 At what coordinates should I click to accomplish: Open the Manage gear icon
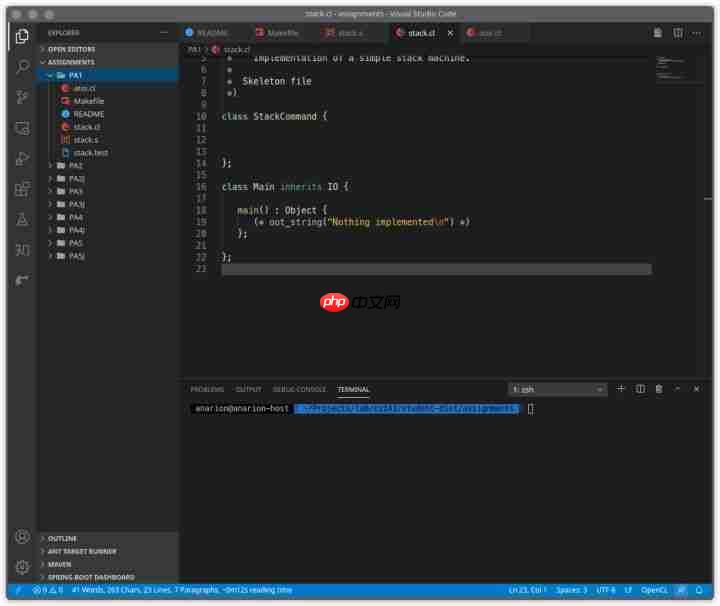click(x=22, y=567)
